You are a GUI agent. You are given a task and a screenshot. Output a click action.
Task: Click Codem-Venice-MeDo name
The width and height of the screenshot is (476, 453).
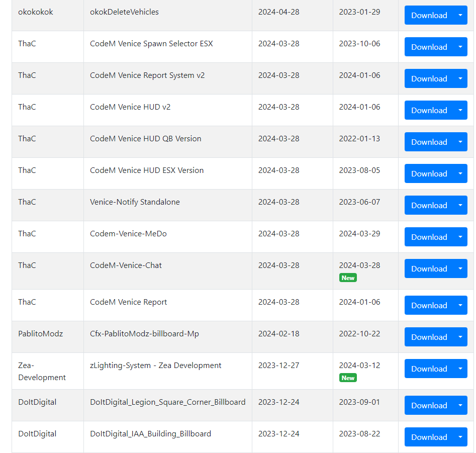[128, 233]
